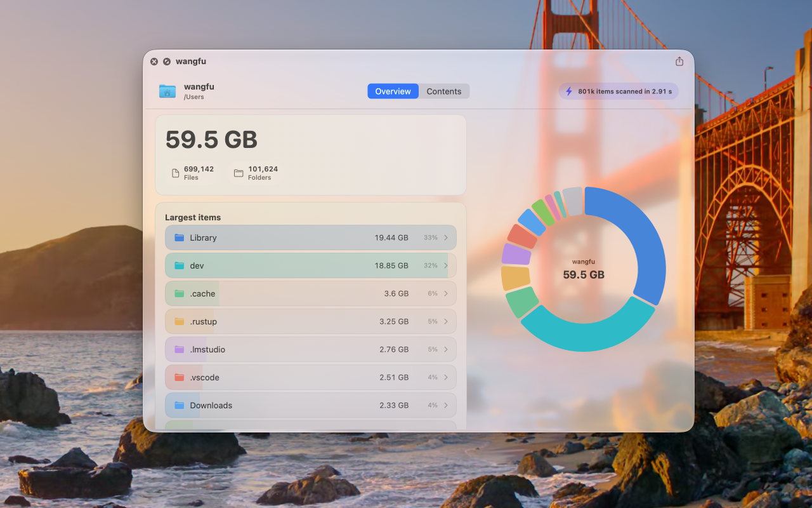Click the Library folder icon
The image size is (812, 508).
coord(180,237)
